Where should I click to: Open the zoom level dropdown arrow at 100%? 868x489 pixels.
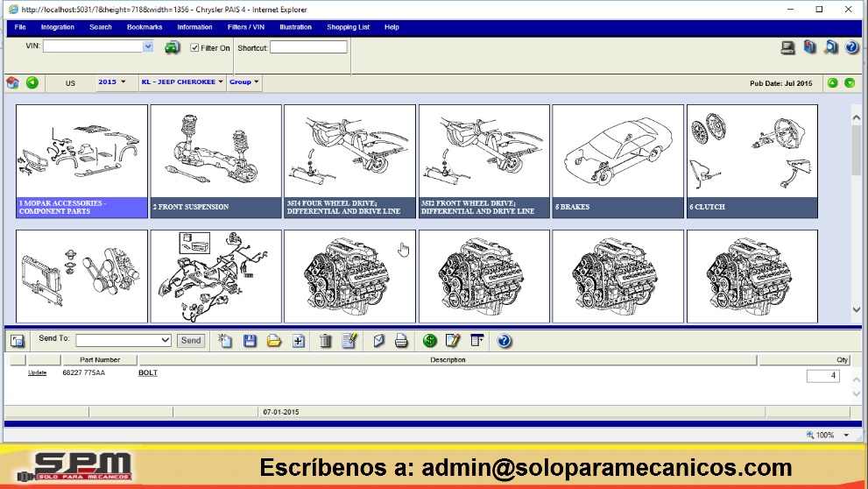tap(846, 436)
